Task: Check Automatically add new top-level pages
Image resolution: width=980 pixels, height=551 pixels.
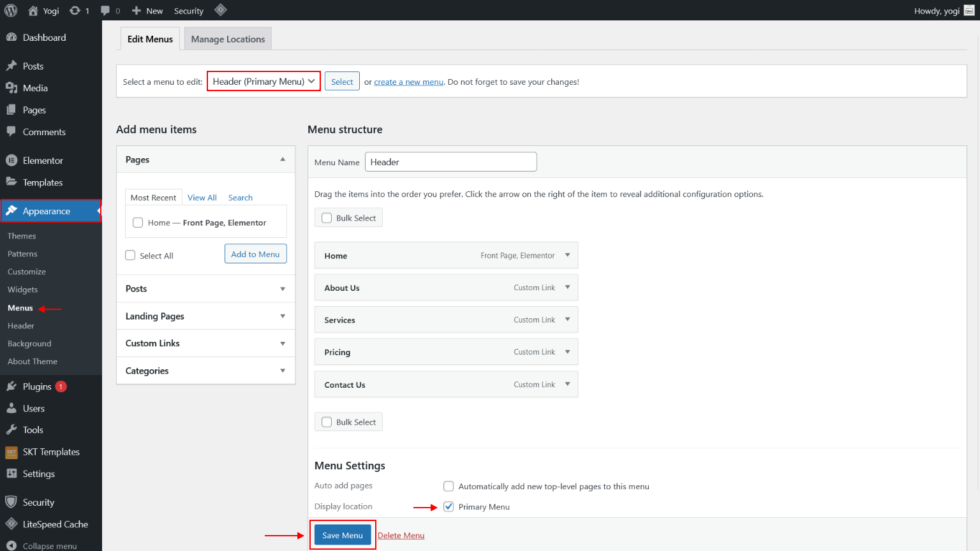Action: [x=449, y=486]
